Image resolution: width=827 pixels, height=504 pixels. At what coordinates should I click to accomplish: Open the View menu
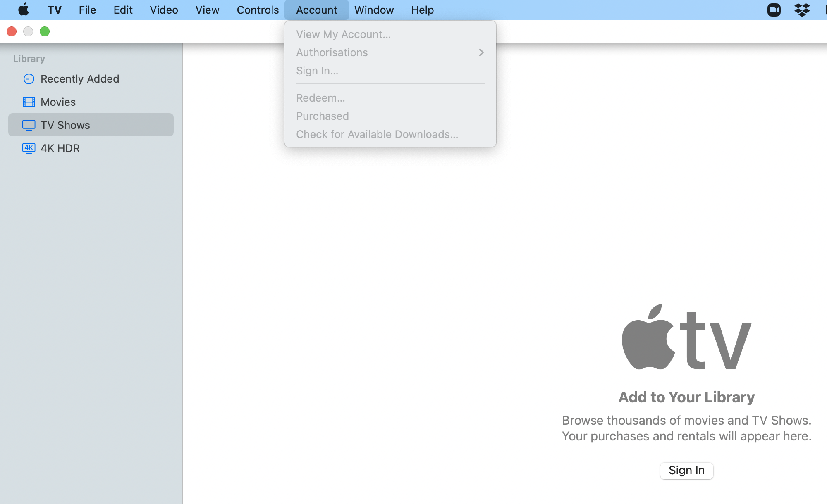[x=207, y=10]
